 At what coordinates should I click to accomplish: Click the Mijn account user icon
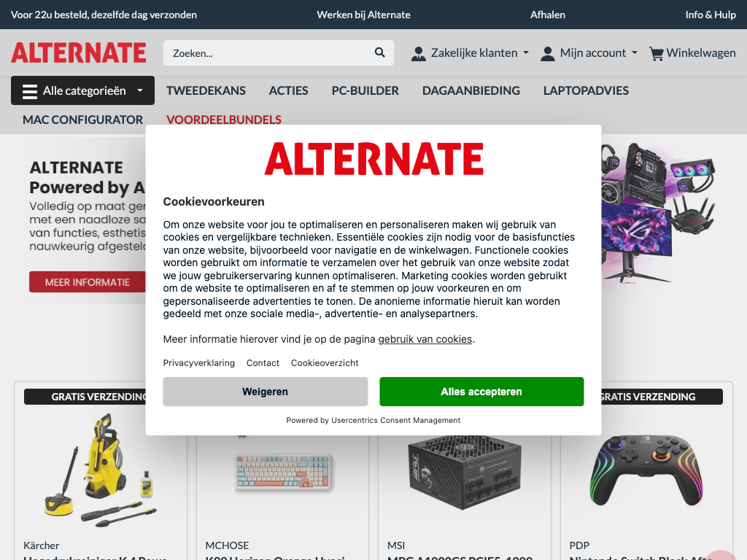click(548, 53)
